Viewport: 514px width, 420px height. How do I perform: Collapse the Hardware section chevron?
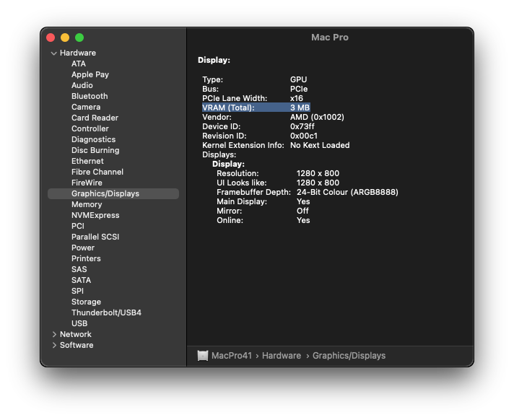(x=54, y=53)
